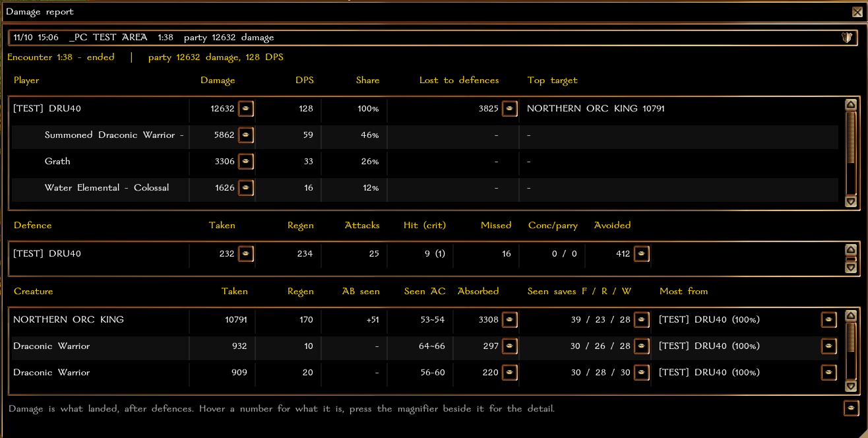Click the "39 / 23 / 28" saves value
The height and width of the screenshot is (438, 868).
[x=601, y=320]
